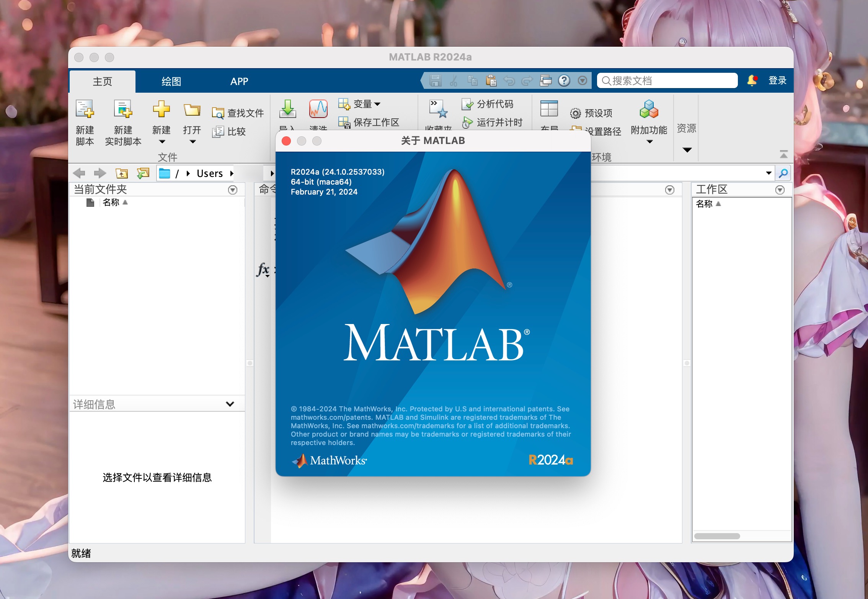Screen dimensions: 868x599
Task: Click Run and Time (运行并计时)
Action: (492, 122)
